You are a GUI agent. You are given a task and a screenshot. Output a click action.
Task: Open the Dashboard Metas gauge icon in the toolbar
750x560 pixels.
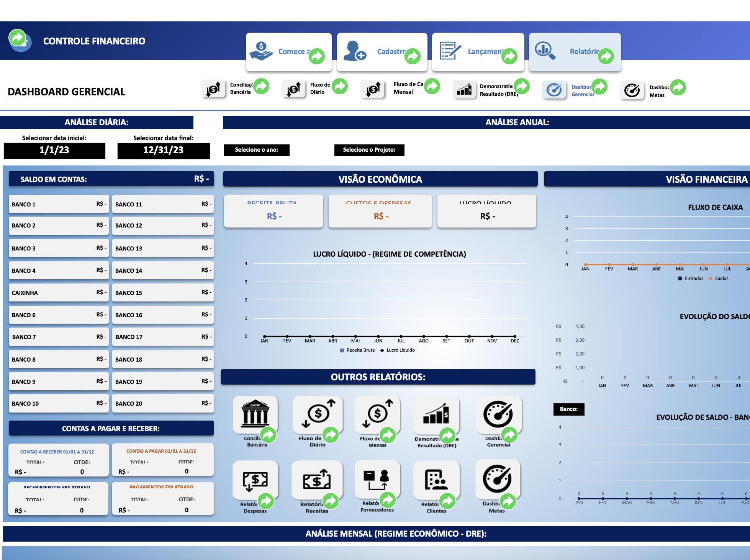[x=632, y=90]
